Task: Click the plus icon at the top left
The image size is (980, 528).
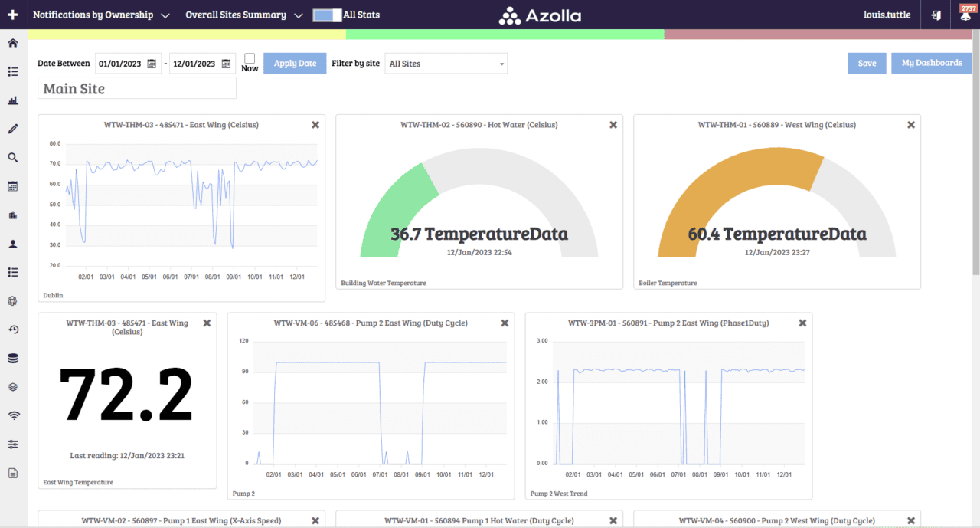Action: (12, 14)
